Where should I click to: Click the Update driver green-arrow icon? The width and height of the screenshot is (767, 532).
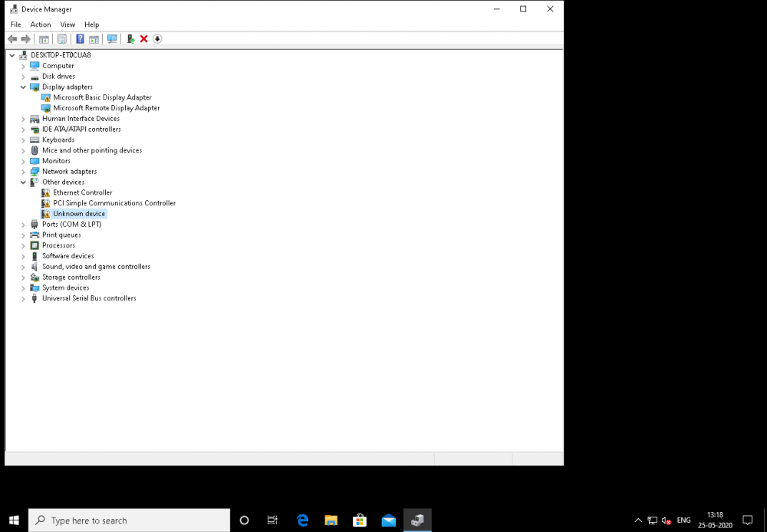[130, 39]
